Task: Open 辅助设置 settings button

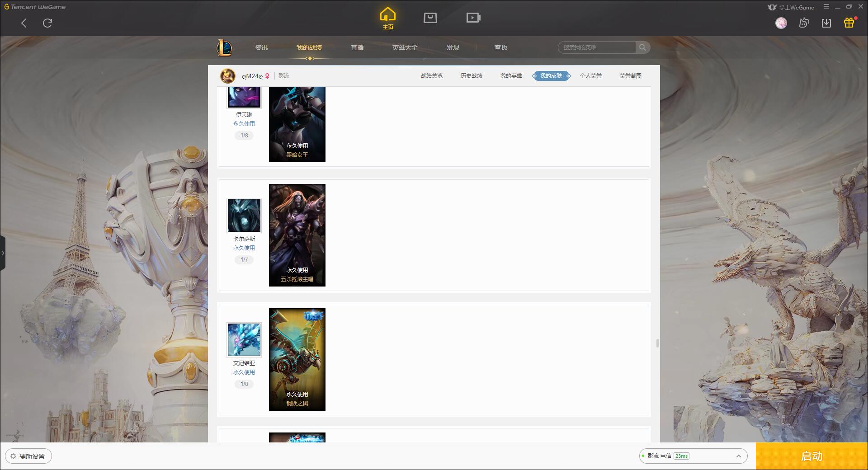Action: [28, 456]
